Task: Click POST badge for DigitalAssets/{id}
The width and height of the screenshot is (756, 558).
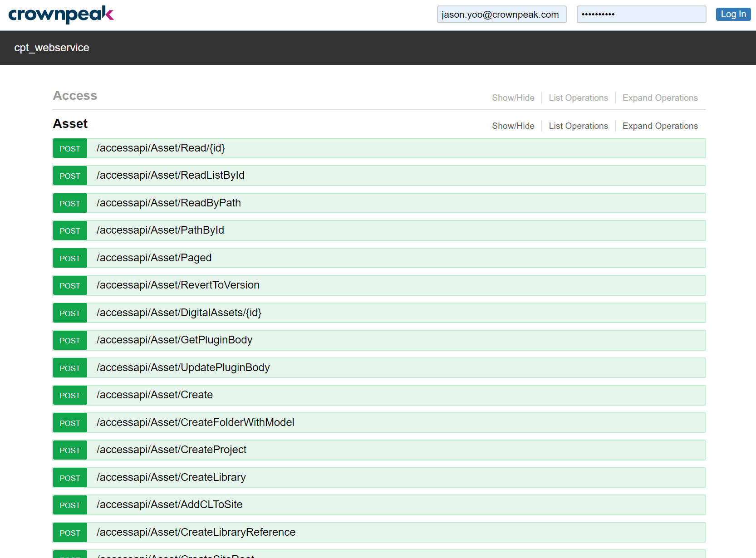Action: [x=70, y=313]
